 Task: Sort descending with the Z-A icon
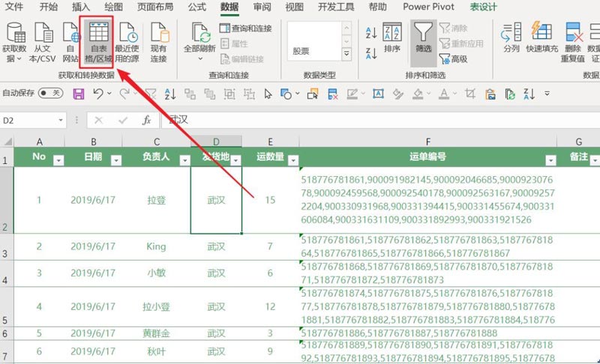point(370,53)
